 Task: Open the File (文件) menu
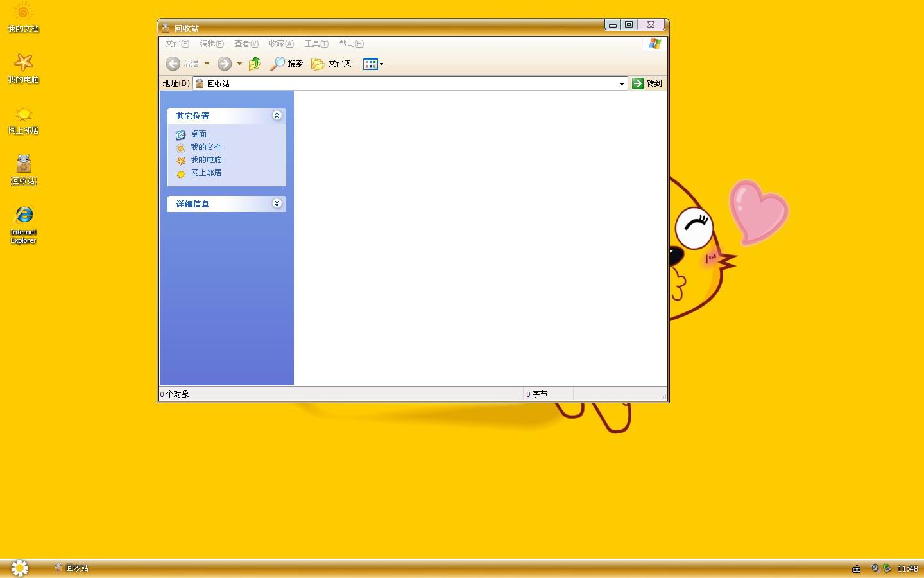click(177, 44)
